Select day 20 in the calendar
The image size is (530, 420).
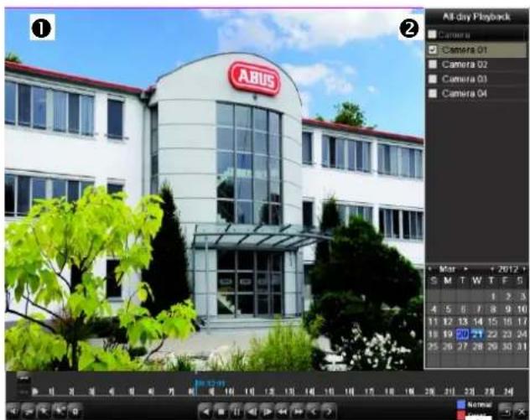[462, 333]
